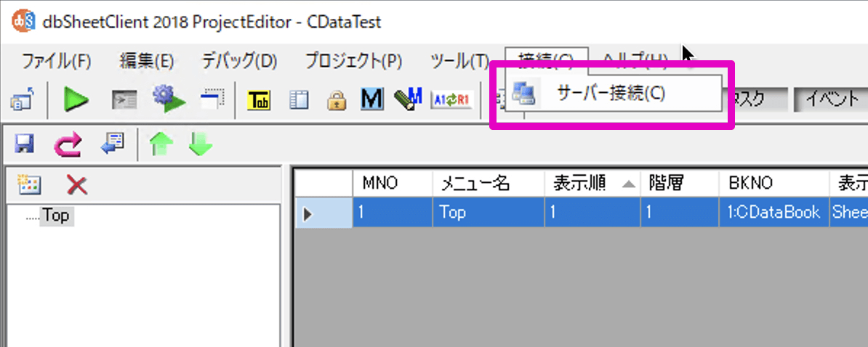Click the メニュー名 column header
The height and width of the screenshot is (347, 868).
tap(488, 184)
